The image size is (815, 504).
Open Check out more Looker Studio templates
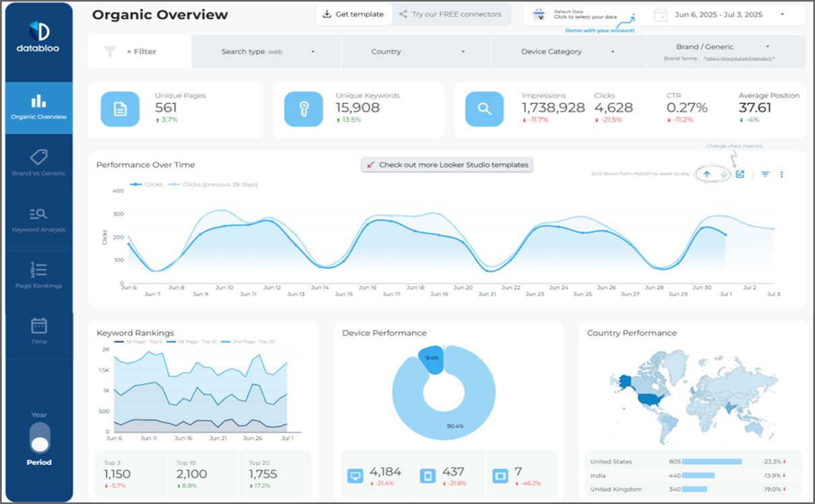click(x=446, y=164)
